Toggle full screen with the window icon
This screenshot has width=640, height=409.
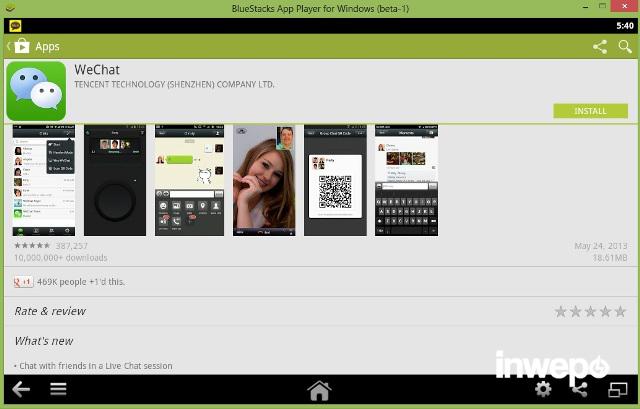[618, 389]
